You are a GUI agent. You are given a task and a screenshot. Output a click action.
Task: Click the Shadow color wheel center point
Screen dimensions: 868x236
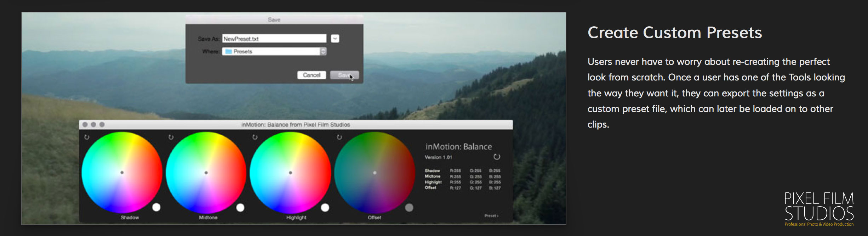pyautogui.click(x=122, y=173)
